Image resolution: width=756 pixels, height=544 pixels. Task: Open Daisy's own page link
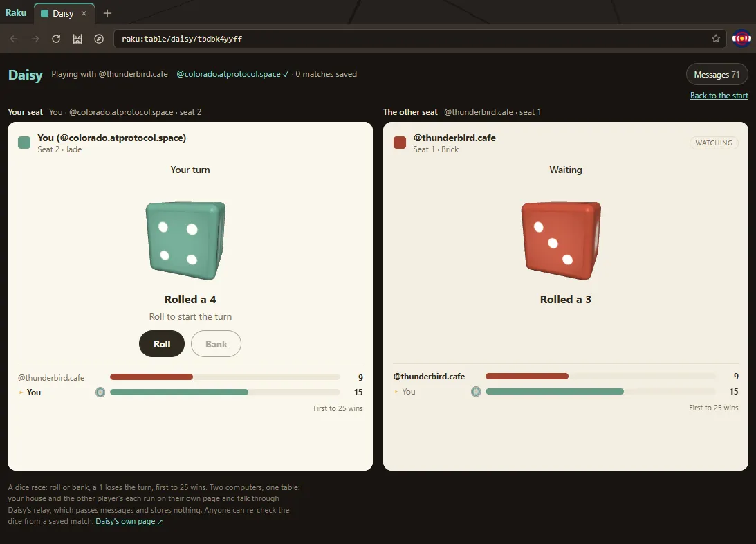(x=129, y=521)
